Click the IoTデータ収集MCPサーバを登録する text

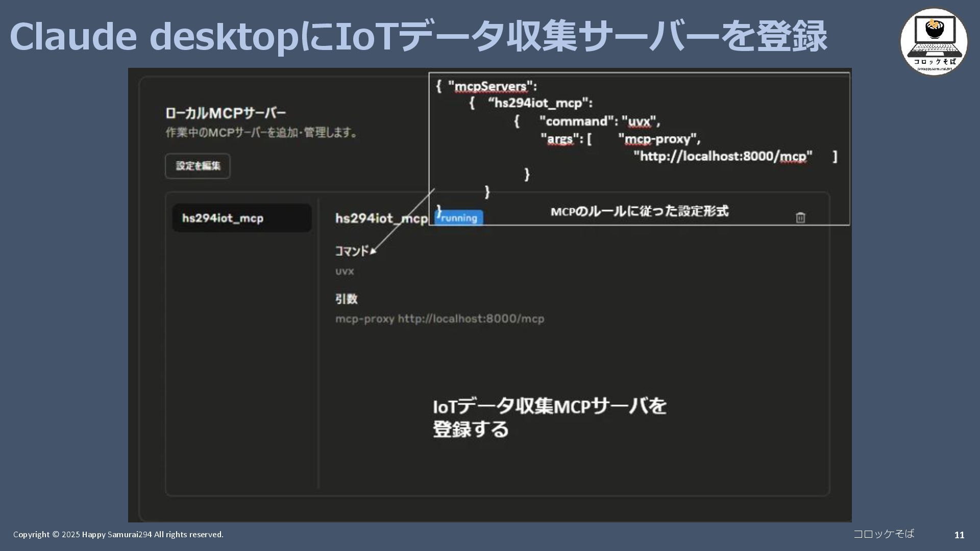(549, 417)
